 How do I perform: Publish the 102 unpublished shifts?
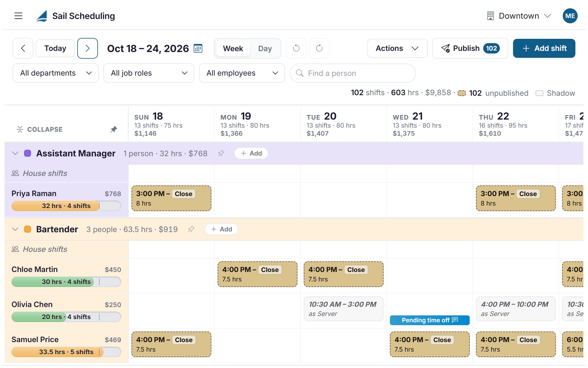[x=470, y=48]
